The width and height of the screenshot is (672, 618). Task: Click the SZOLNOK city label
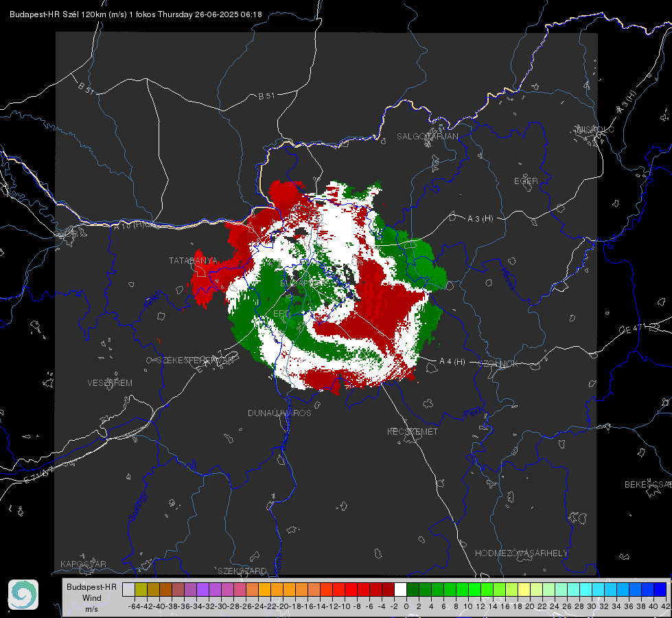[x=499, y=364]
